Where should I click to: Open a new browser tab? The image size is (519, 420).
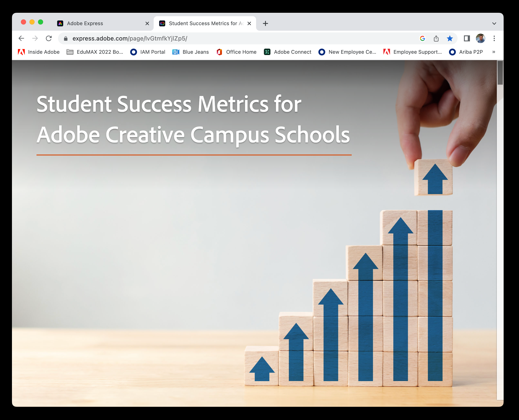coord(265,23)
